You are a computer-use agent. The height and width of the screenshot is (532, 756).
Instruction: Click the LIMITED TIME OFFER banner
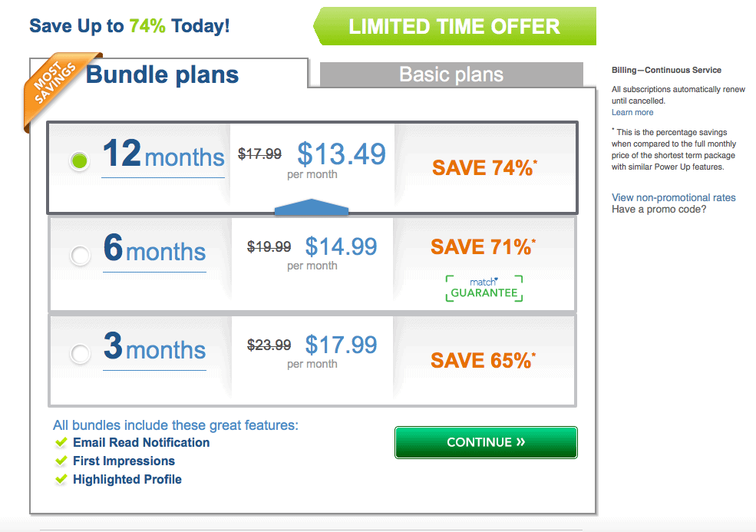[x=454, y=26]
